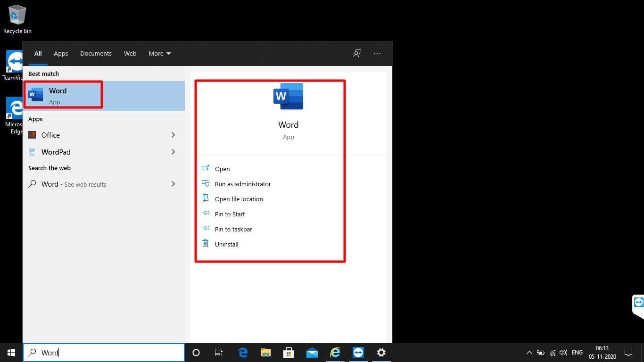The image size is (644, 362).
Task: Open the Word app best match result
Action: [104, 96]
